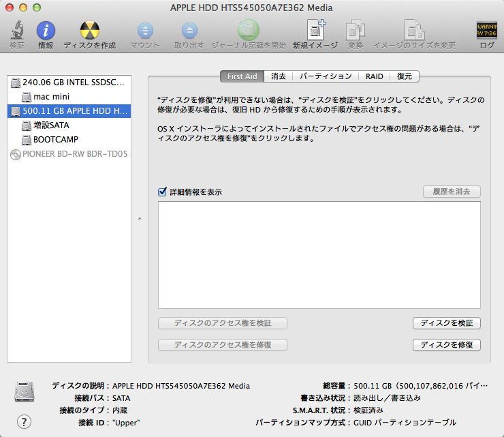The height and width of the screenshot is (437, 504).
Task: Open the ログ log icon
Action: [487, 30]
